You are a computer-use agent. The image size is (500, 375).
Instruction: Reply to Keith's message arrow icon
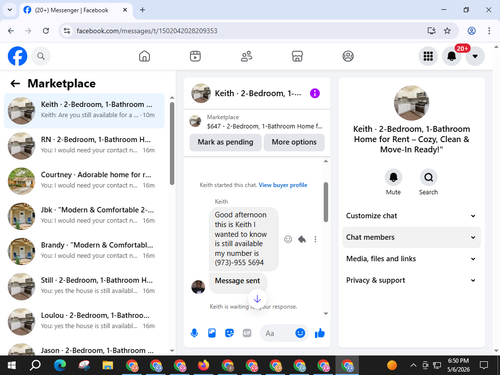coord(302,239)
